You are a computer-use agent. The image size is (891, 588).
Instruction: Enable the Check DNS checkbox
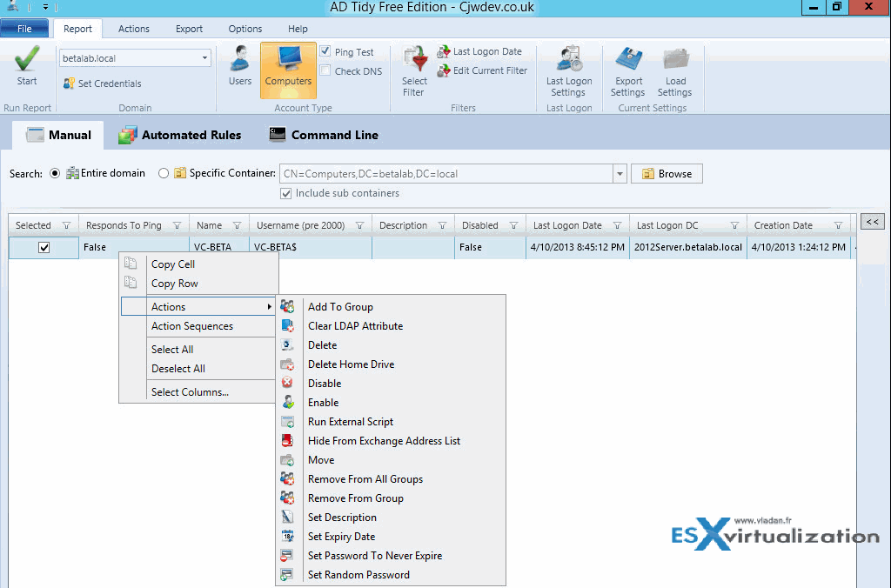click(x=325, y=70)
